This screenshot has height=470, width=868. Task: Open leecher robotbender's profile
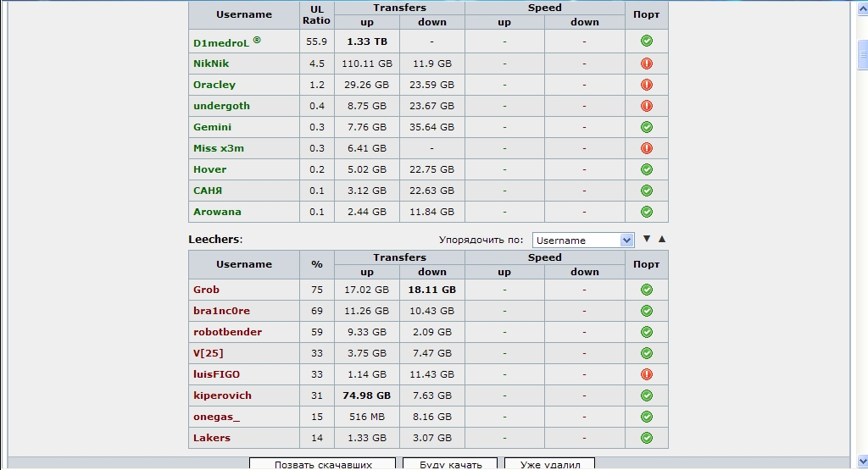tap(227, 332)
